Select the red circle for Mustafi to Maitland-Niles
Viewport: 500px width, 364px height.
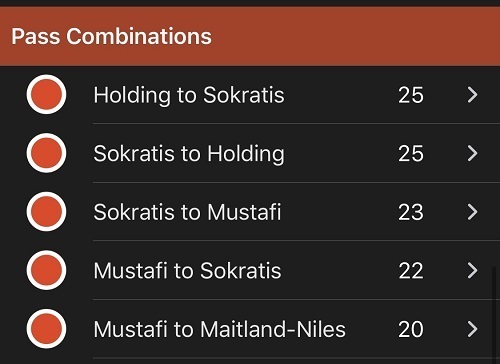pyautogui.click(x=46, y=329)
